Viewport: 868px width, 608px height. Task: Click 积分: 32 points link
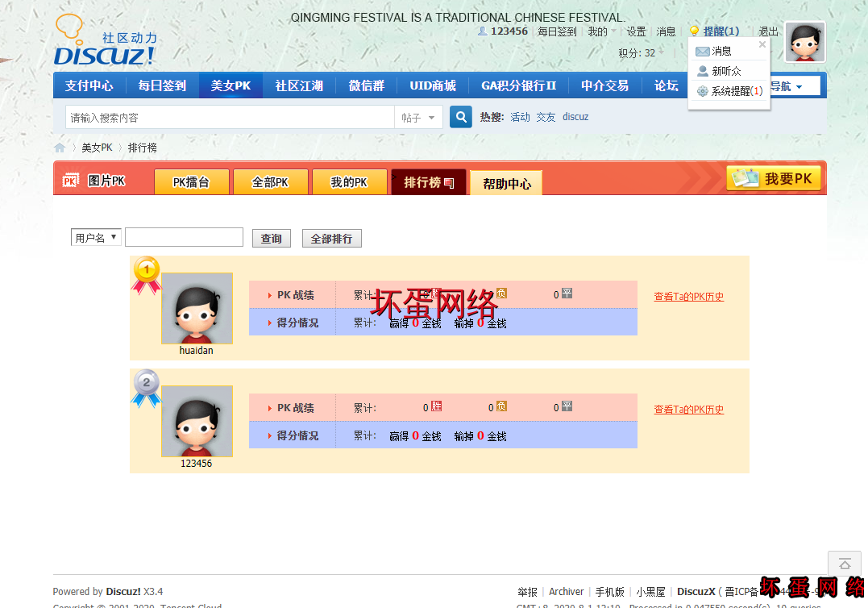tap(637, 53)
